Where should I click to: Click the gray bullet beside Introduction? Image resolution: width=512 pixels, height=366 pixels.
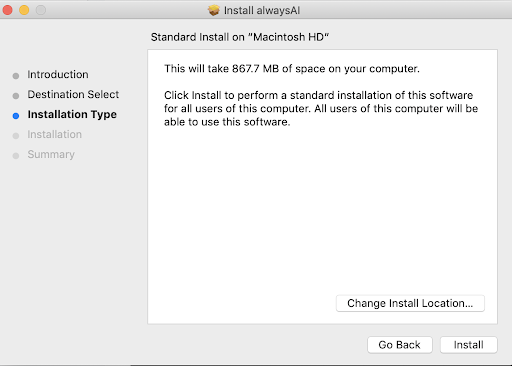point(16,76)
